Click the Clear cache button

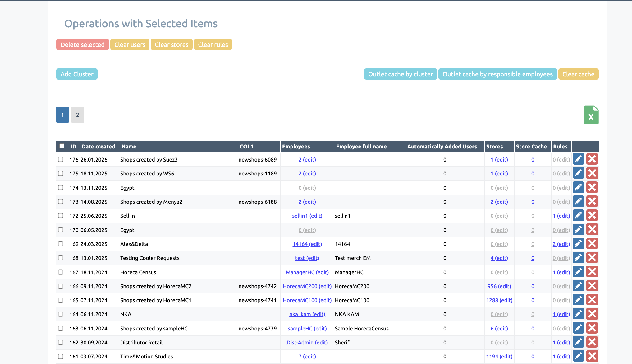(578, 74)
